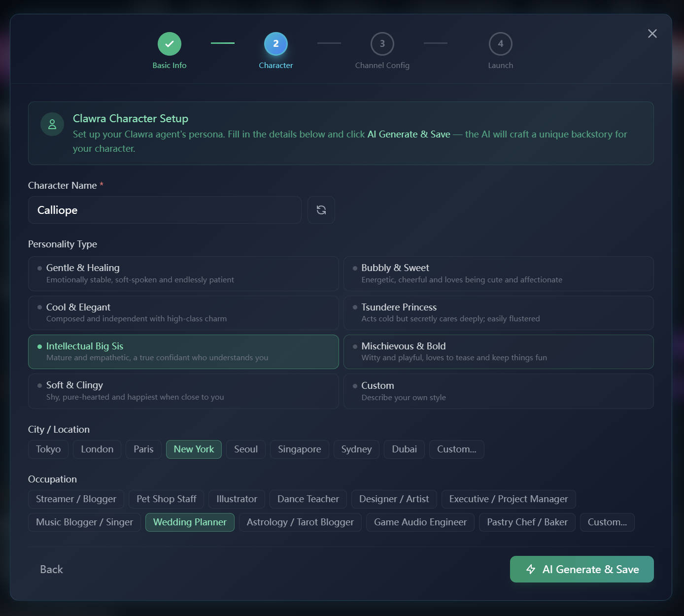The height and width of the screenshot is (616, 684).
Task: Open the Custom city location option
Action: 456,449
